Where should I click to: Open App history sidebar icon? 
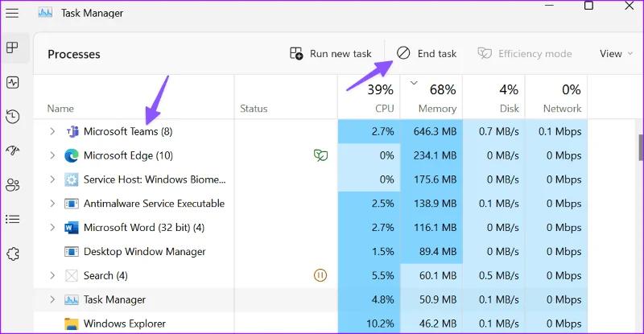click(x=13, y=117)
